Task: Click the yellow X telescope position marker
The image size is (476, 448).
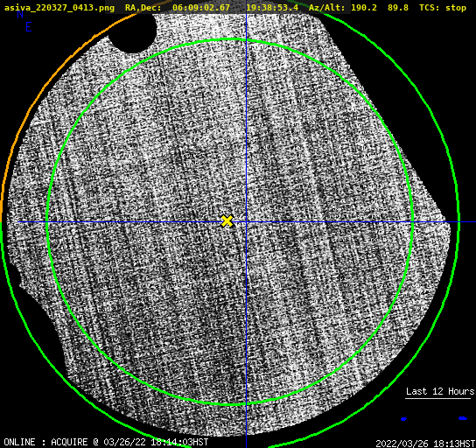Action: (227, 221)
